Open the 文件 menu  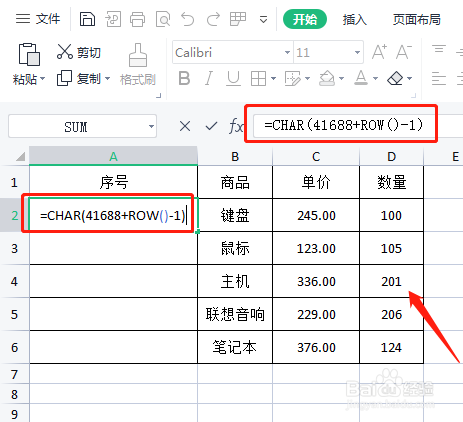[38, 19]
